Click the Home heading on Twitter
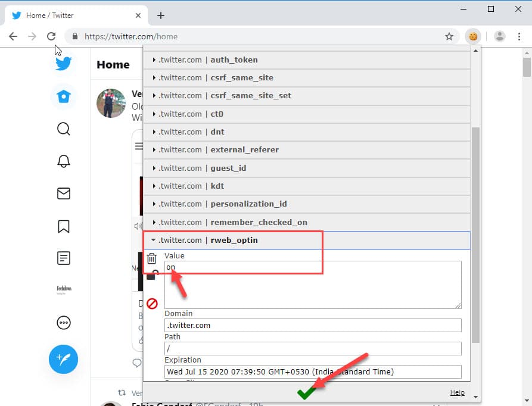 tap(113, 64)
